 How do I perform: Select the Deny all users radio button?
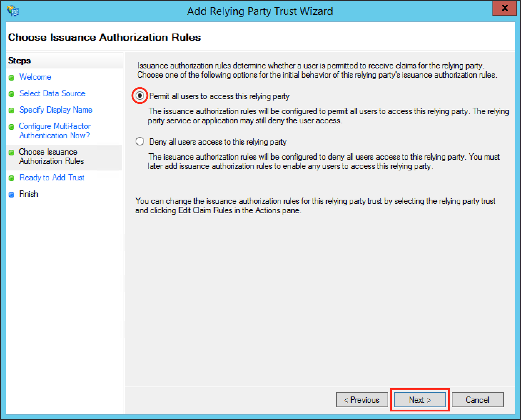pyautogui.click(x=140, y=142)
